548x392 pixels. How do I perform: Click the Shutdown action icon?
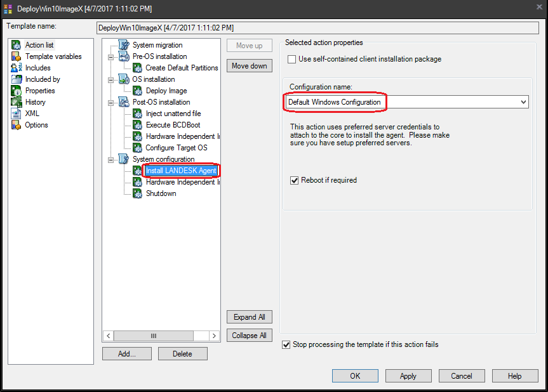point(137,193)
